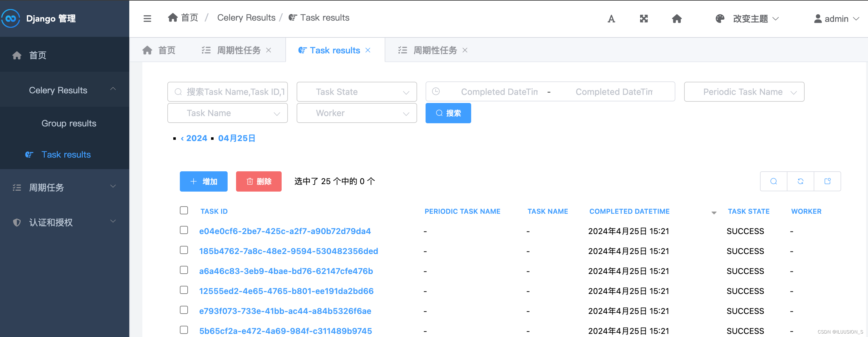This screenshot has width=868, height=337.
Task: Click the search Task Name input field
Action: pos(227,91)
